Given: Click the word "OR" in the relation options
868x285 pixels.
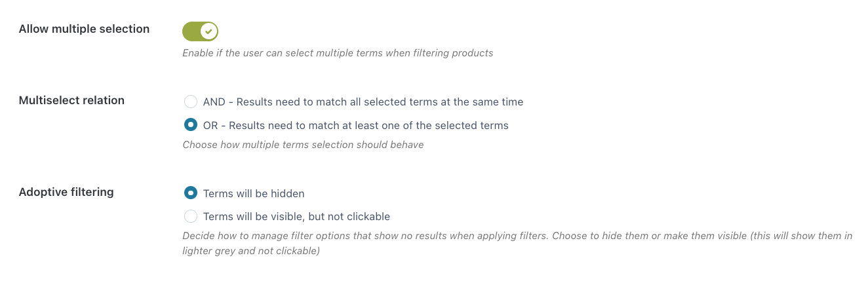Looking at the screenshot, I should pos(210,125).
